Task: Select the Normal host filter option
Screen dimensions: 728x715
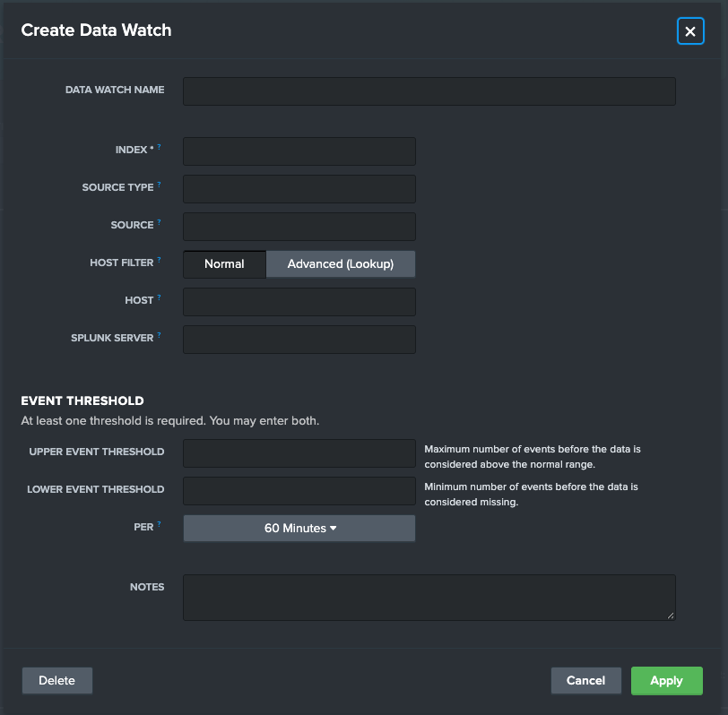Action: pos(224,264)
